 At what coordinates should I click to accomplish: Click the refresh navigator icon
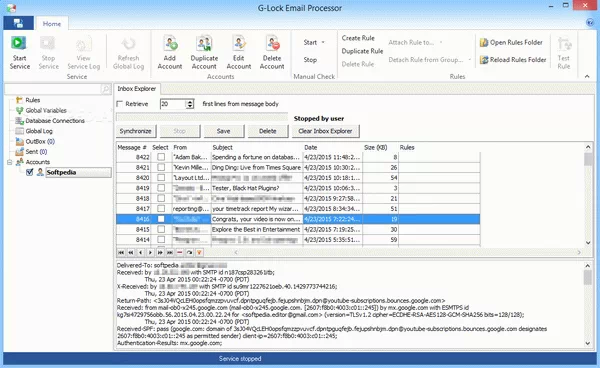tap(189, 252)
